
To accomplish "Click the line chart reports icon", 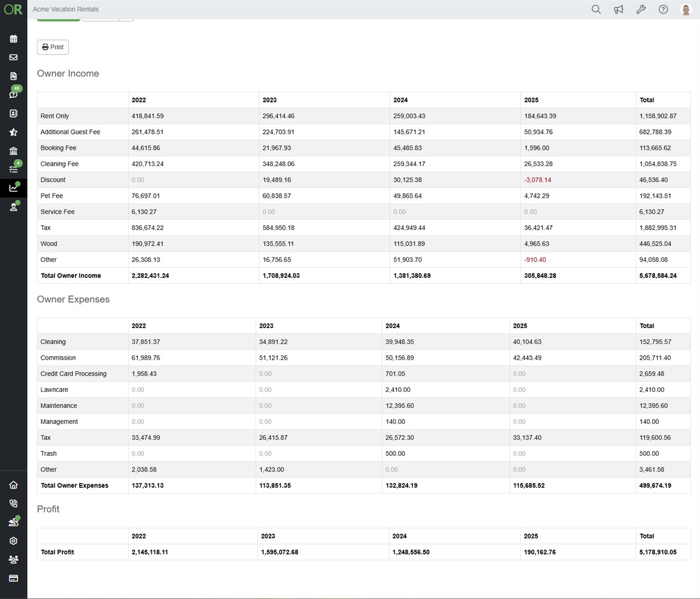I will pos(13,188).
